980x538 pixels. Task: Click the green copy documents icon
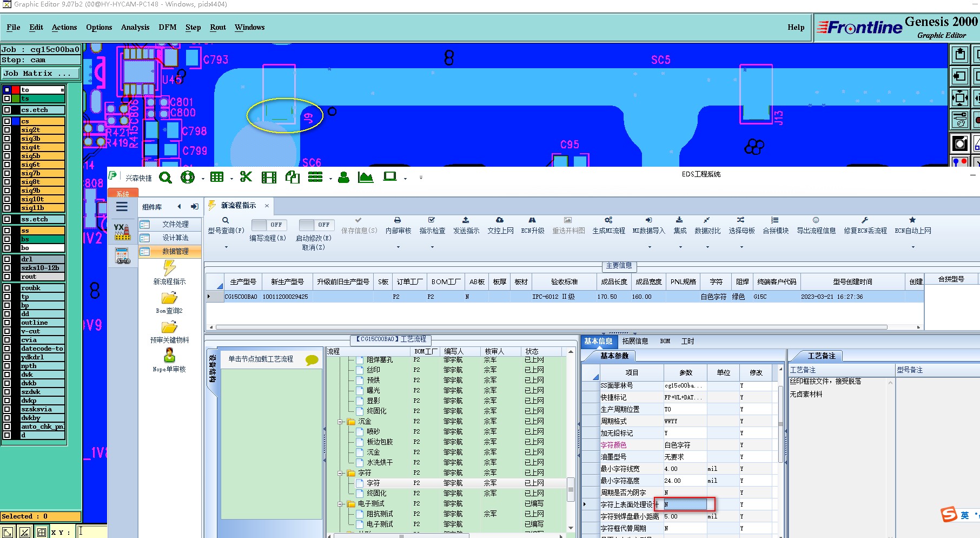[x=293, y=177]
